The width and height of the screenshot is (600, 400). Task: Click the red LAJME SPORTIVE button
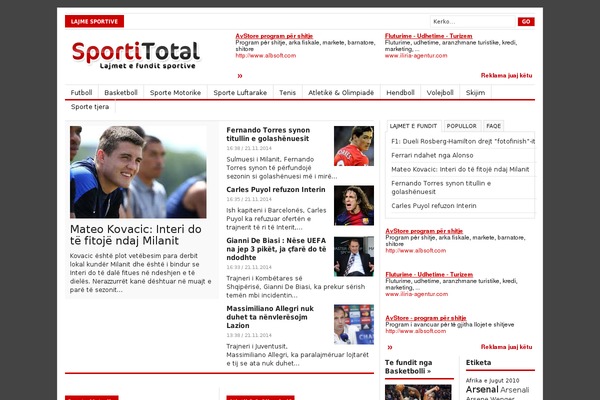[x=95, y=21]
